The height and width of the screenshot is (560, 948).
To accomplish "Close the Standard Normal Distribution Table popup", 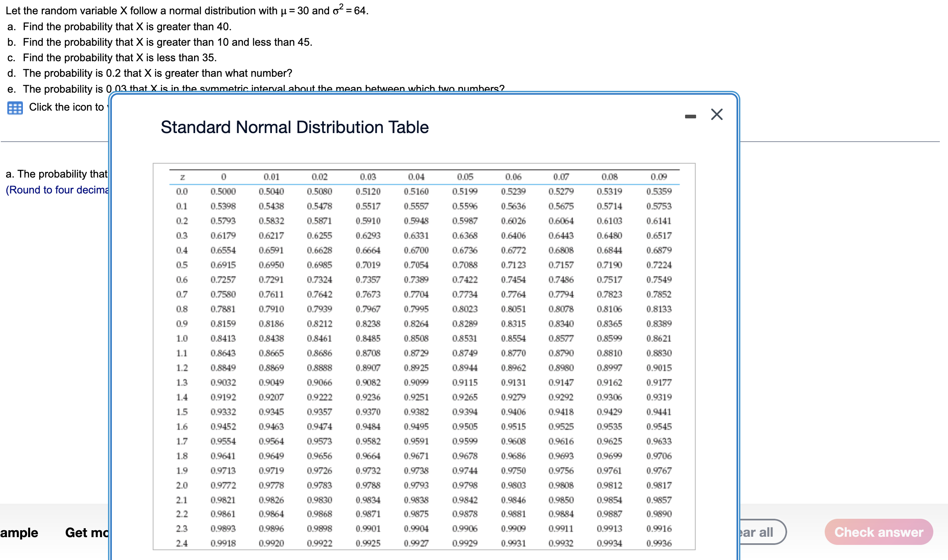I will pyautogui.click(x=717, y=115).
